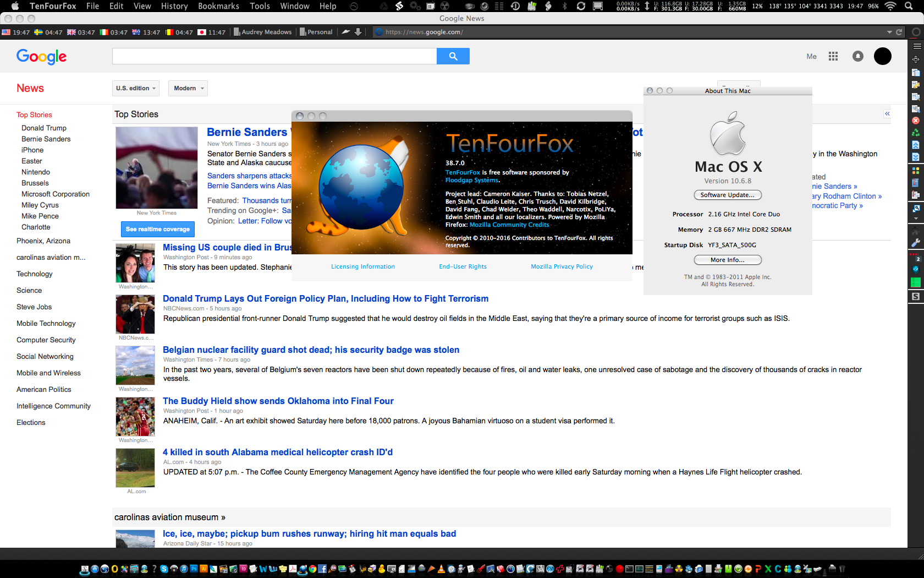
Task: Launch Photoshop from the Dock
Action: point(194,569)
